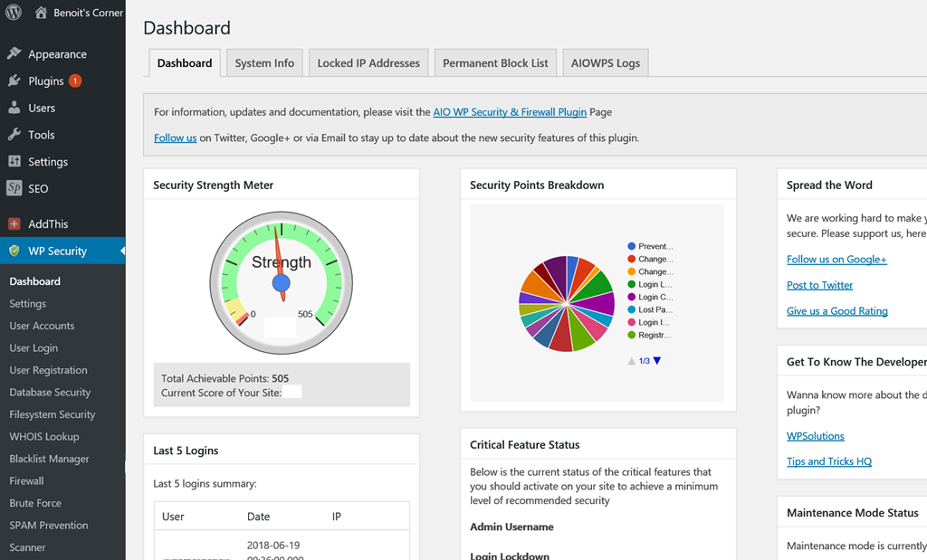Open Firewall in the WP Security submenu

pyautogui.click(x=26, y=480)
